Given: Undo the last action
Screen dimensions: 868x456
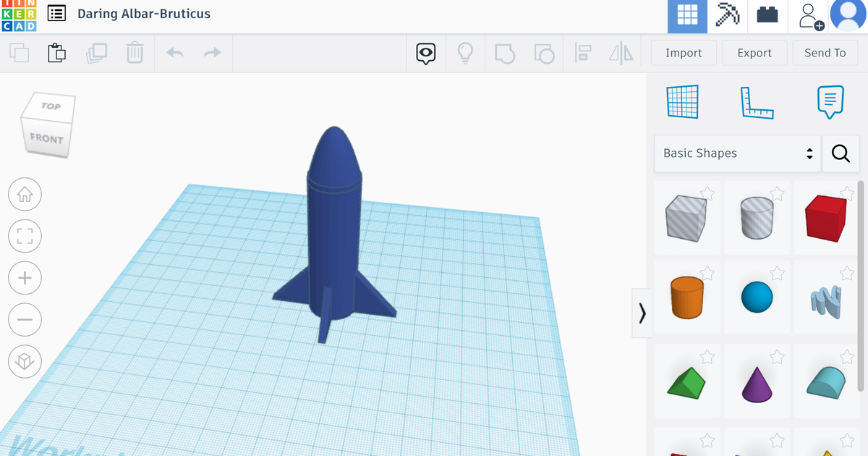Looking at the screenshot, I should coord(174,52).
